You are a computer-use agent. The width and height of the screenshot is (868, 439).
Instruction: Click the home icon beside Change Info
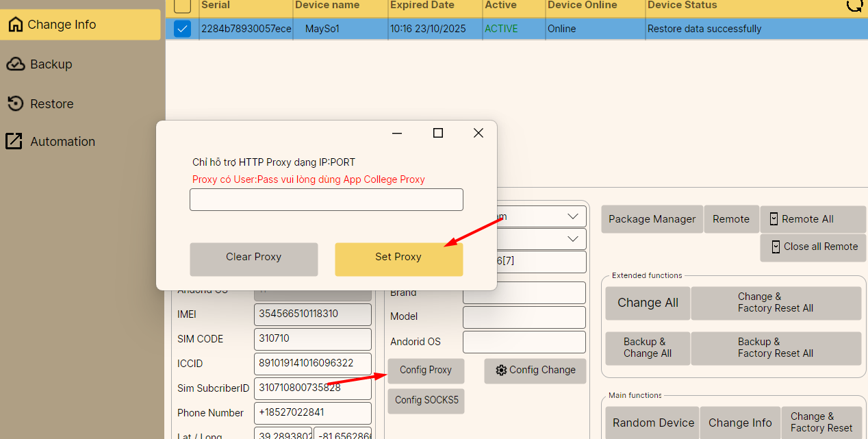click(x=15, y=25)
